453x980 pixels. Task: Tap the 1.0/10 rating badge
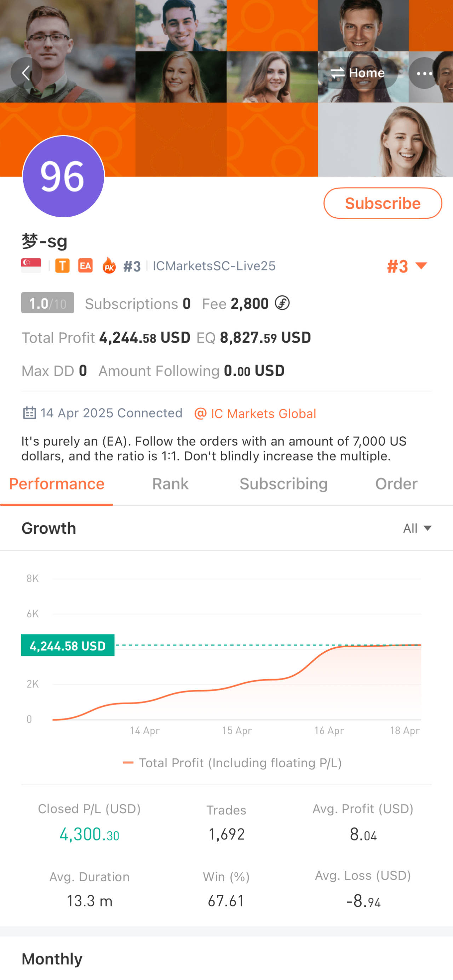[47, 303]
